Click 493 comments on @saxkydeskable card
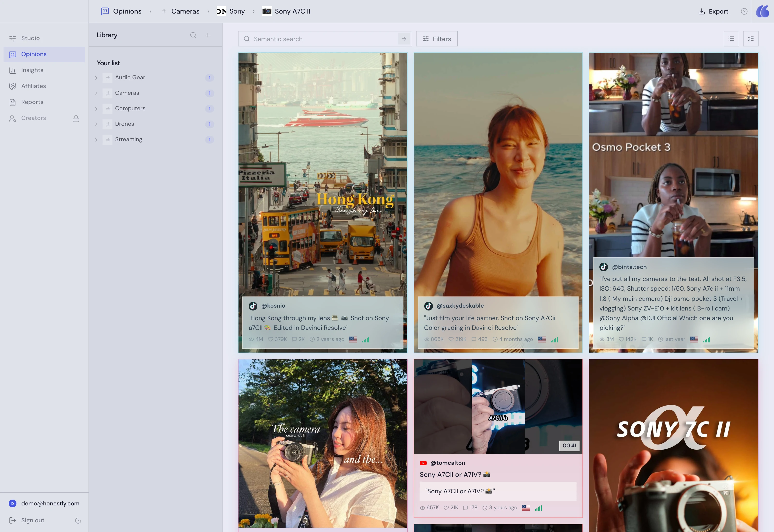774x532 pixels. tap(479, 340)
